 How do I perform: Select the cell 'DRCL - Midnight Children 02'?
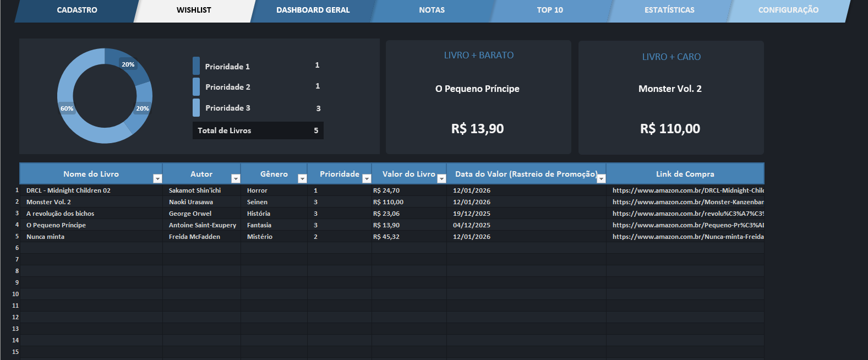click(91, 190)
